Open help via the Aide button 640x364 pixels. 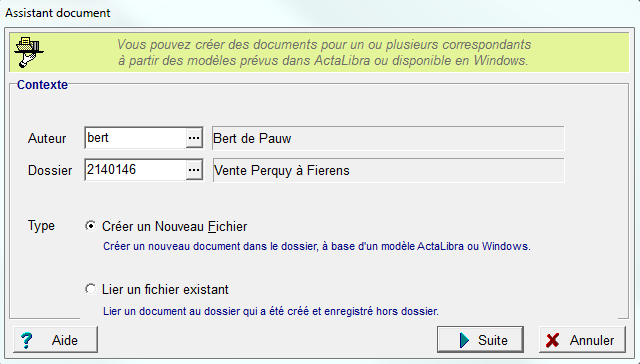[x=56, y=340]
